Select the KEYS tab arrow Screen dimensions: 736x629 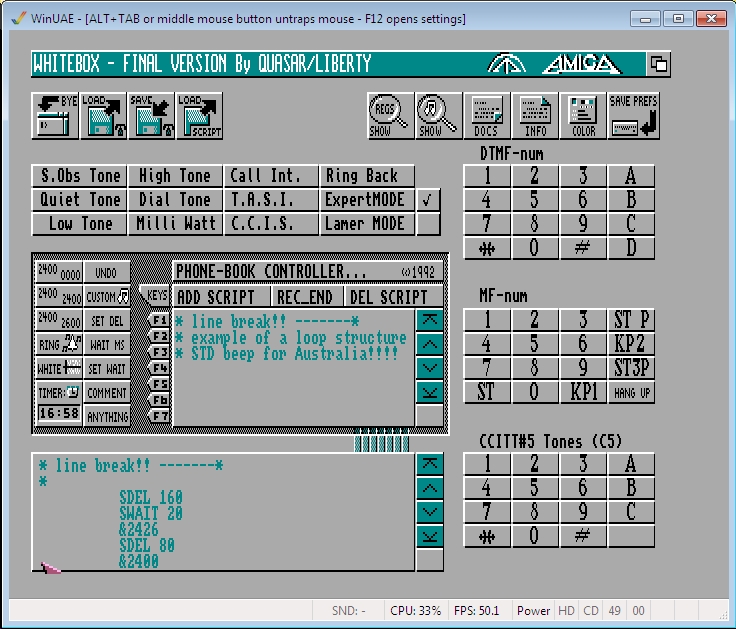coord(155,295)
